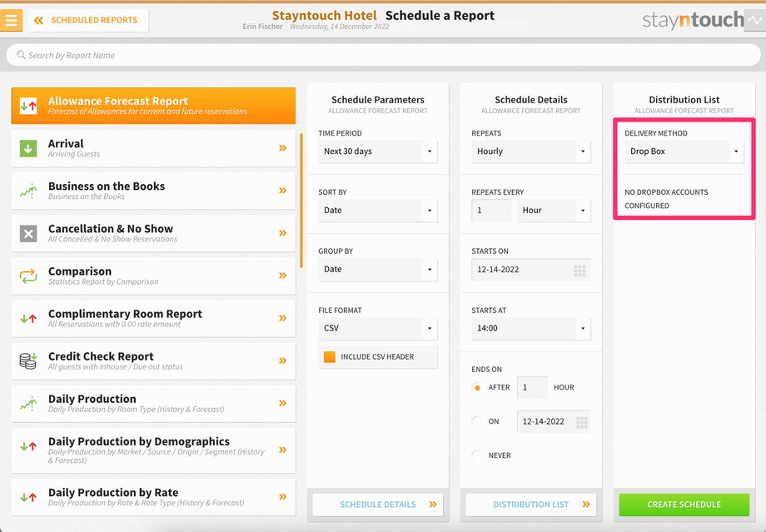Click the Ends On date field

pyautogui.click(x=554, y=421)
